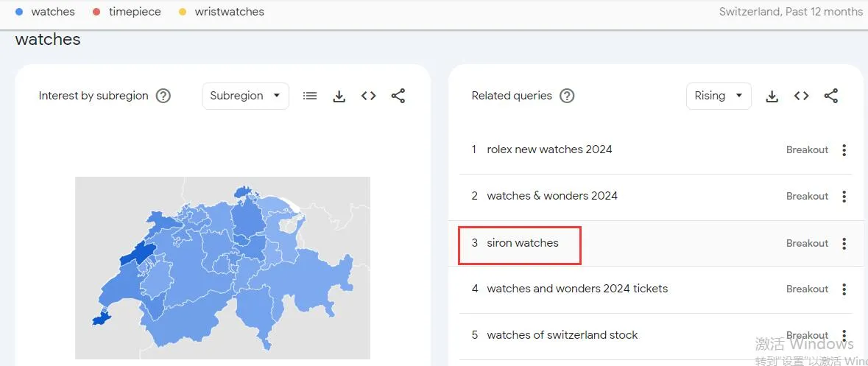Click the yellow wristwatches legend dot
This screenshot has width=868, height=366.
(183, 12)
